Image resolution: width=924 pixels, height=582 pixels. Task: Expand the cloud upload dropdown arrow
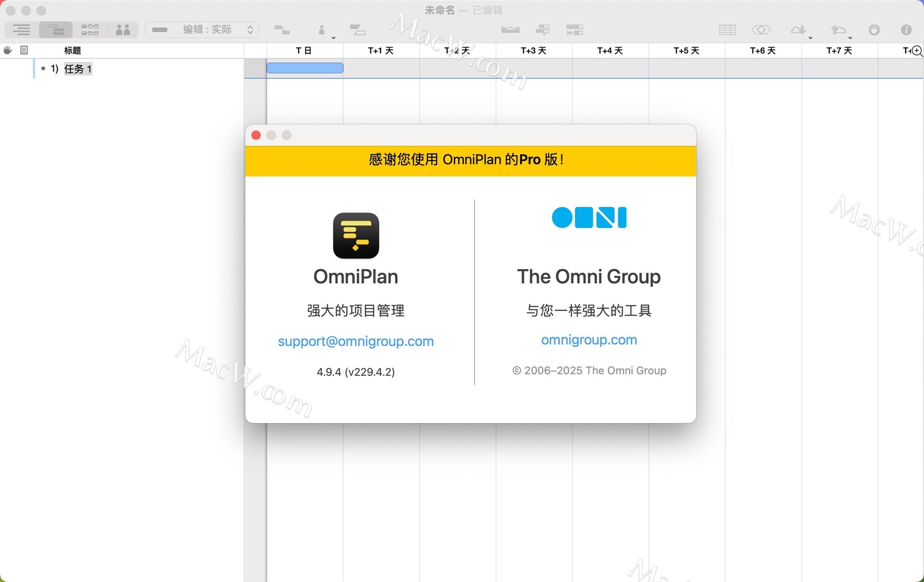[850, 38]
